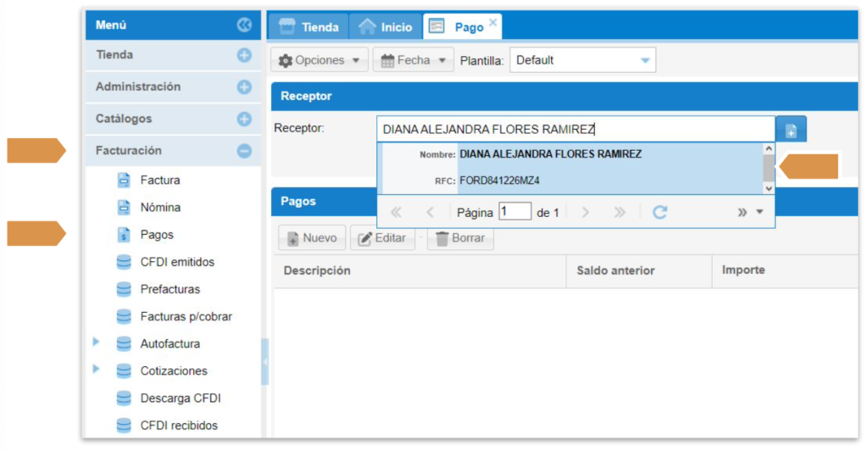The width and height of the screenshot is (868, 451).
Task: Click the refresh icon in the pagination bar
Action: click(x=659, y=212)
